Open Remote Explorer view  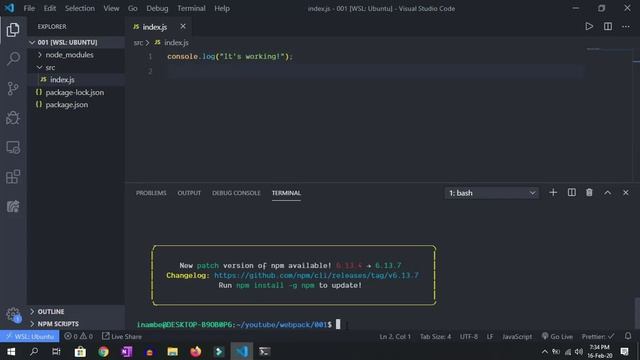(13, 147)
